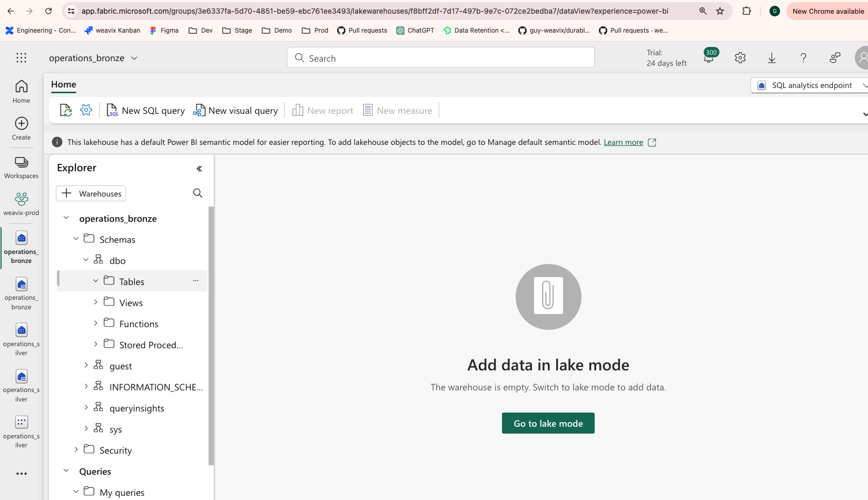Image resolution: width=868 pixels, height=500 pixels.
Task: Open Fabric settings from the top-right gear
Action: [739, 57]
